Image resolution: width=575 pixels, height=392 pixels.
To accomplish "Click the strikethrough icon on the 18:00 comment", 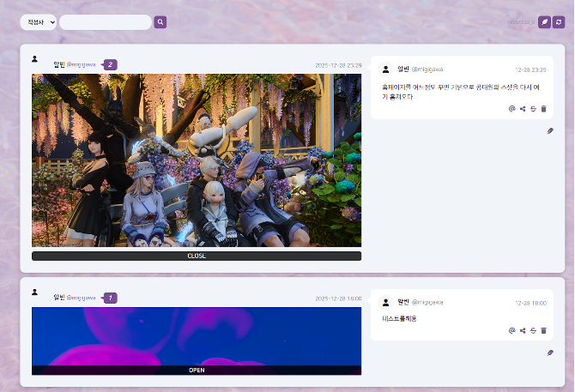I will [533, 330].
